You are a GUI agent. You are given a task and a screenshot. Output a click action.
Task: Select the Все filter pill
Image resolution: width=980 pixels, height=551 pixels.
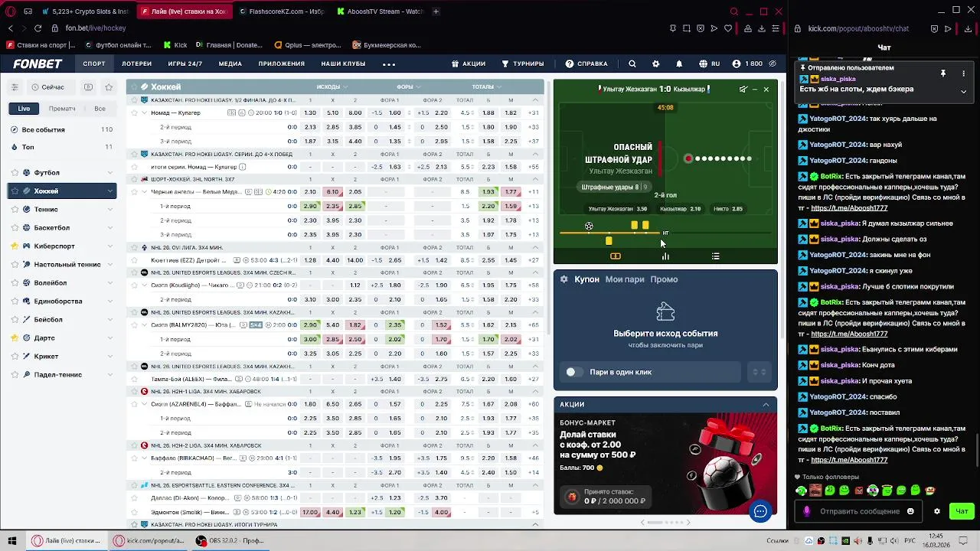(100, 109)
